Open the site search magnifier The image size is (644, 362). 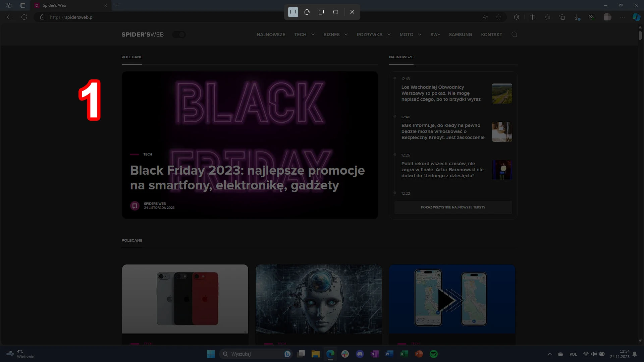pyautogui.click(x=514, y=35)
